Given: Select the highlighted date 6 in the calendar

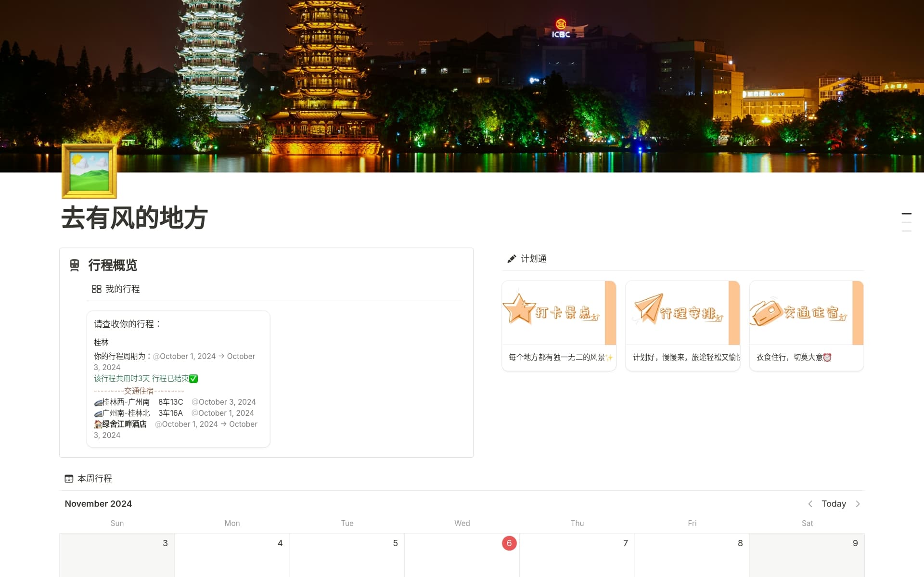Looking at the screenshot, I should click(x=509, y=543).
